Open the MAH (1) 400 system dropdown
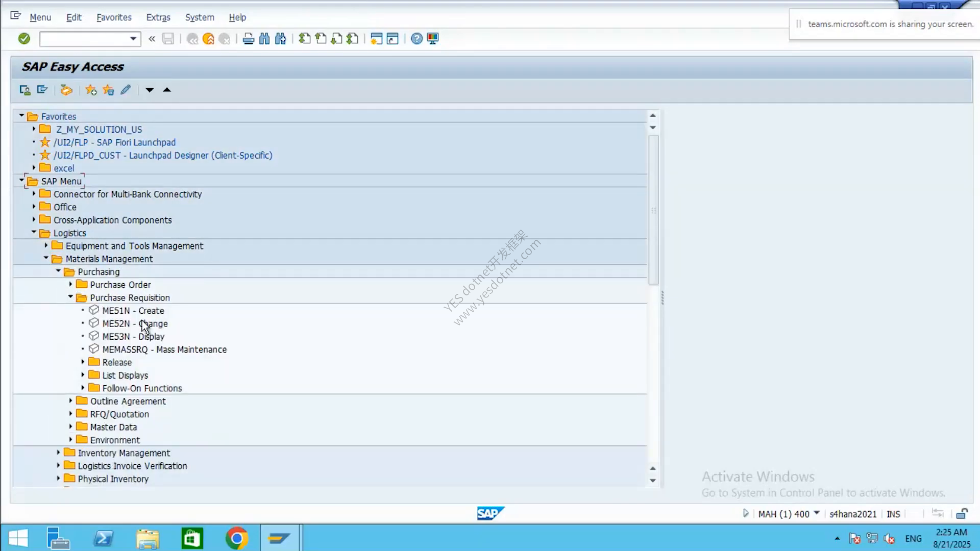 point(817,513)
